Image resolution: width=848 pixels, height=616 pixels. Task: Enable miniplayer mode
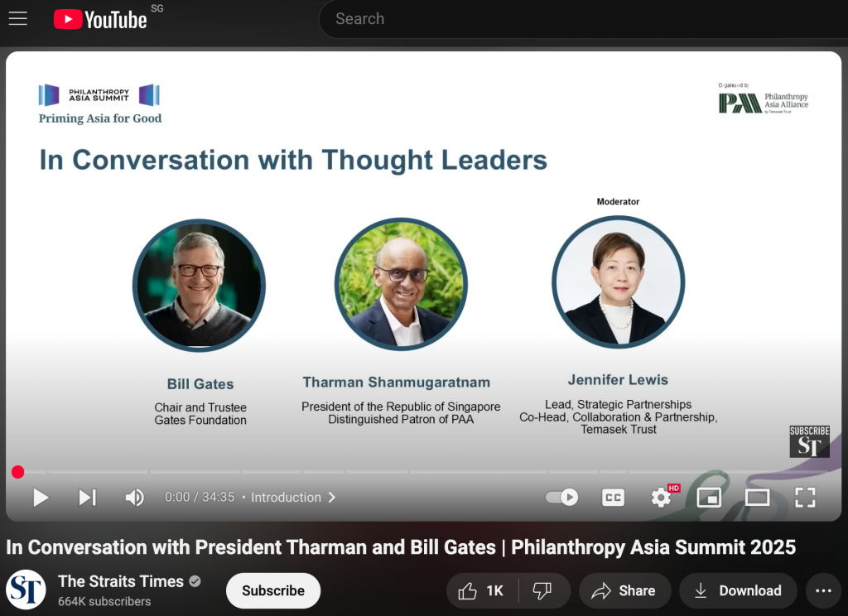coord(709,497)
